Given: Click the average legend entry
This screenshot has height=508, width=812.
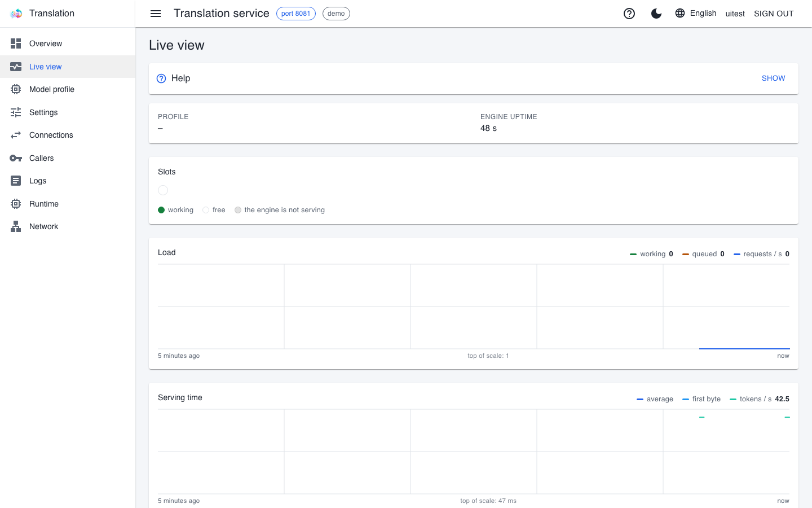Looking at the screenshot, I should click(655, 399).
